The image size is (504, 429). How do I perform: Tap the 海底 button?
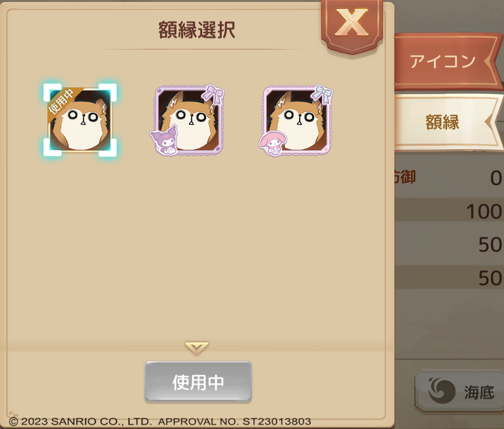point(459,391)
